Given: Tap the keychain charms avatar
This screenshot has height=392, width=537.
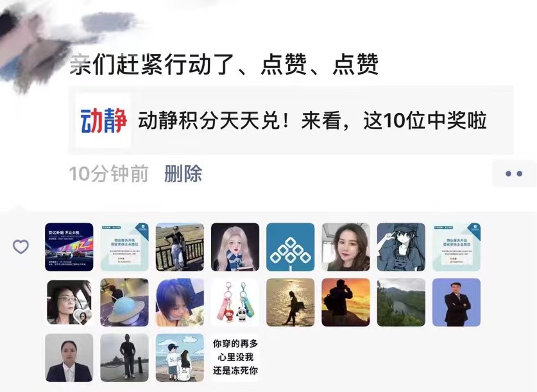Looking at the screenshot, I should (235, 302).
